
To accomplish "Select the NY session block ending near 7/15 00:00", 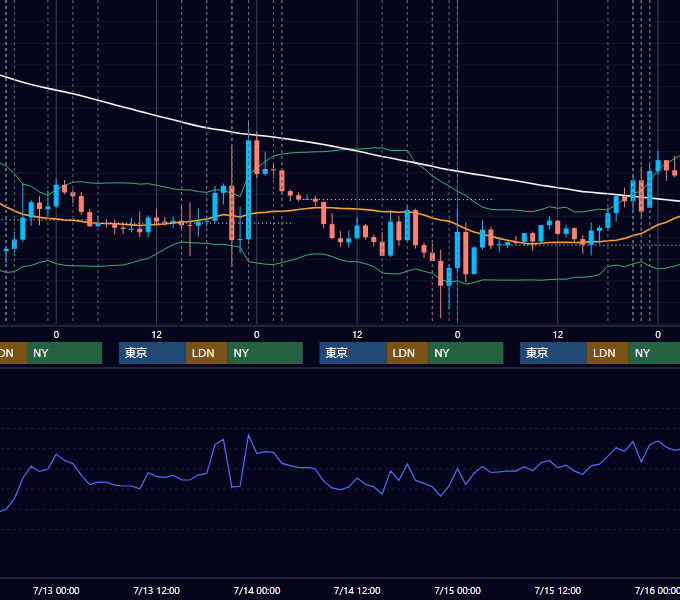I will tap(466, 353).
